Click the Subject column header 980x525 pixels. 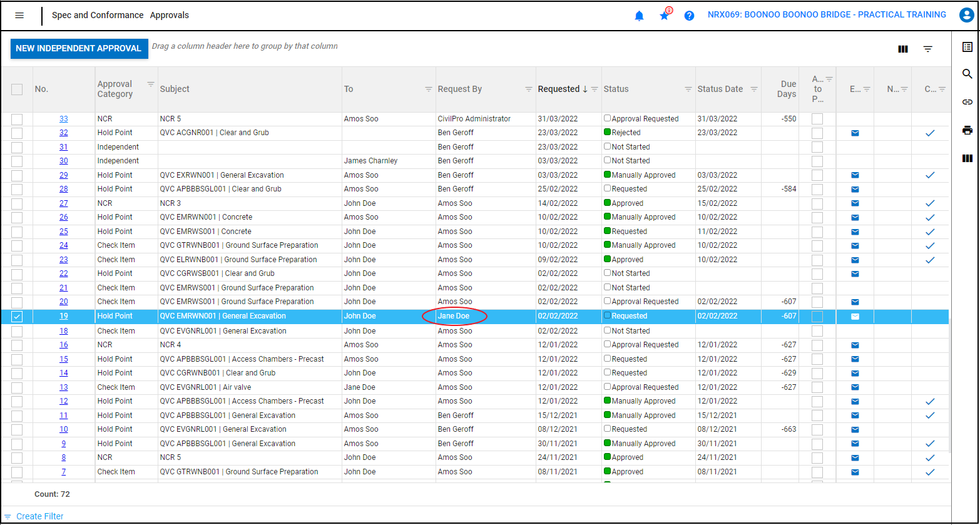(175, 89)
